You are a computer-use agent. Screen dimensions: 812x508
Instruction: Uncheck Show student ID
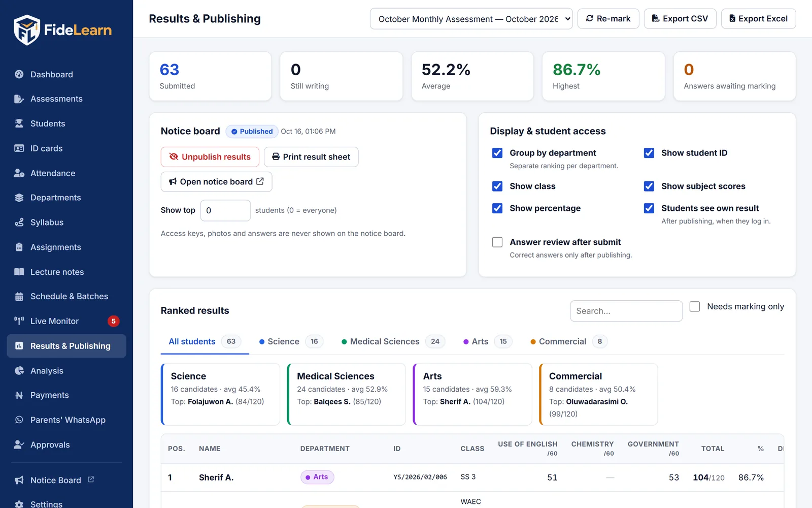pyautogui.click(x=649, y=153)
